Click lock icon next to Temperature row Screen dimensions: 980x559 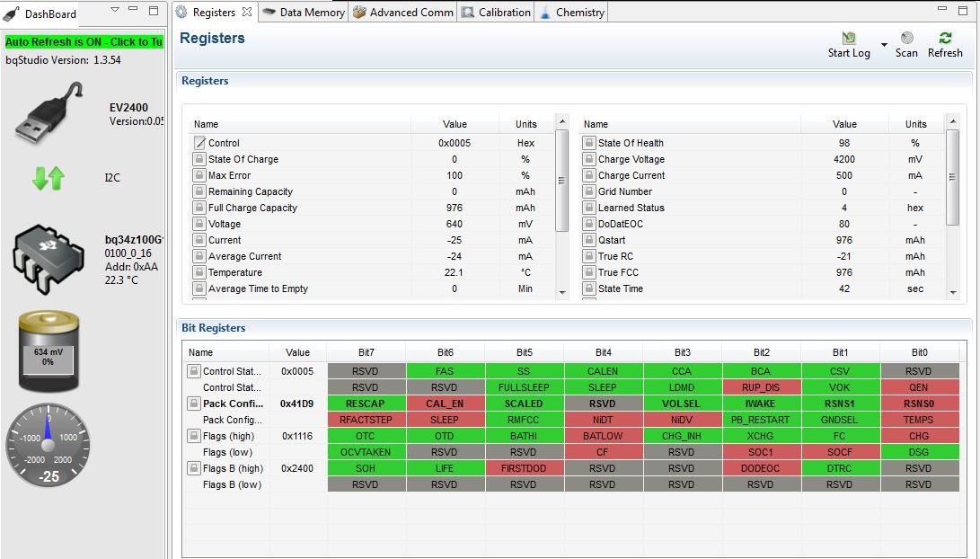[x=199, y=272]
